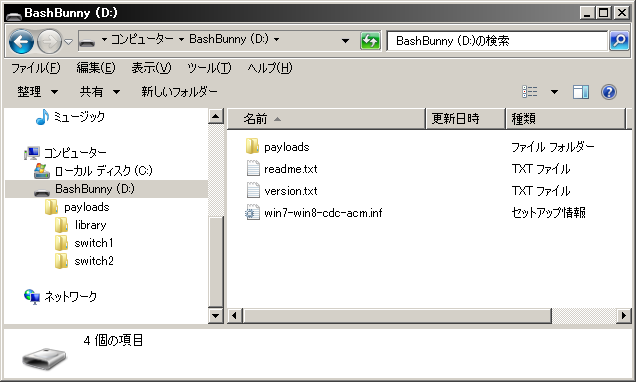
Task: Select readme.txt in the file list
Action: point(290,169)
